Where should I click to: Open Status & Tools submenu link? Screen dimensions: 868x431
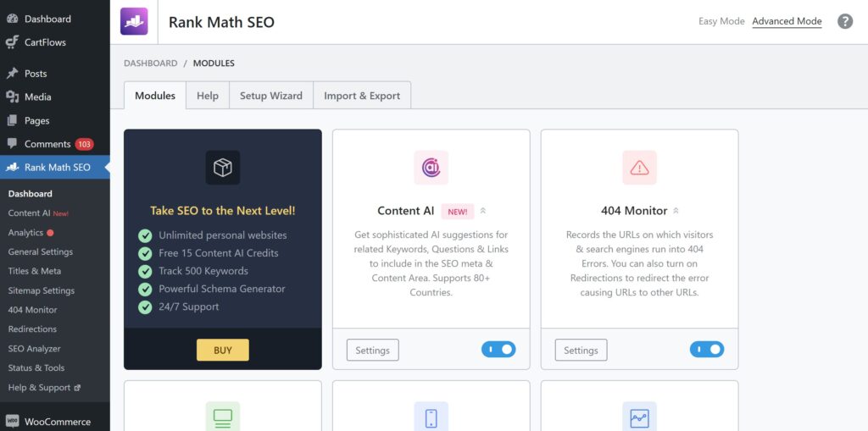tap(36, 368)
